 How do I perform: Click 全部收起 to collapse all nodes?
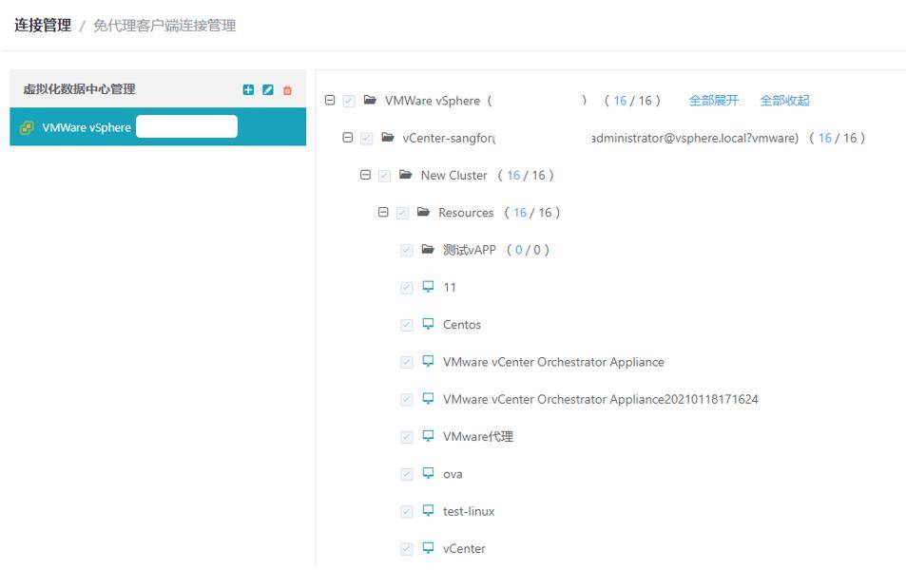click(x=784, y=101)
